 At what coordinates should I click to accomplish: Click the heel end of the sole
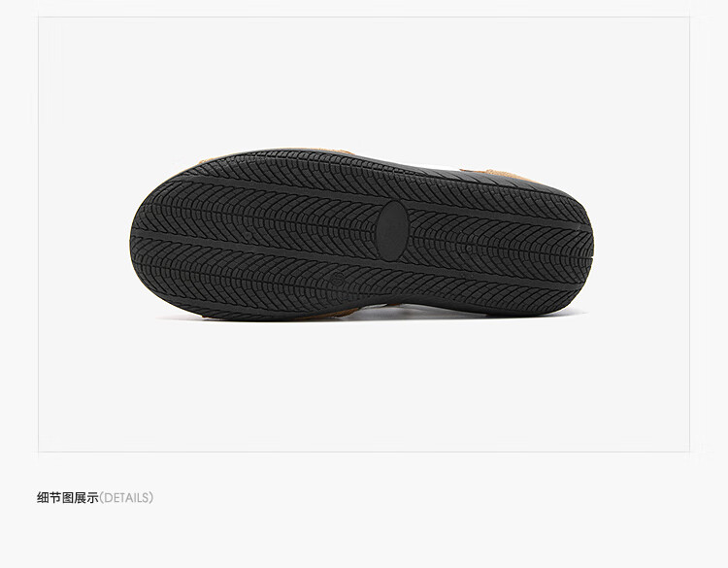coord(576,244)
